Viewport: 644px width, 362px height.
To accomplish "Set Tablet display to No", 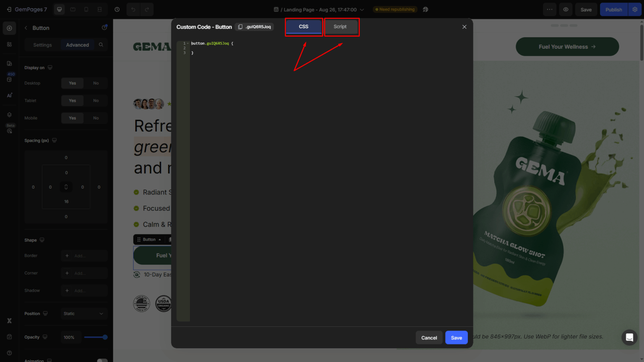I will tap(96, 101).
